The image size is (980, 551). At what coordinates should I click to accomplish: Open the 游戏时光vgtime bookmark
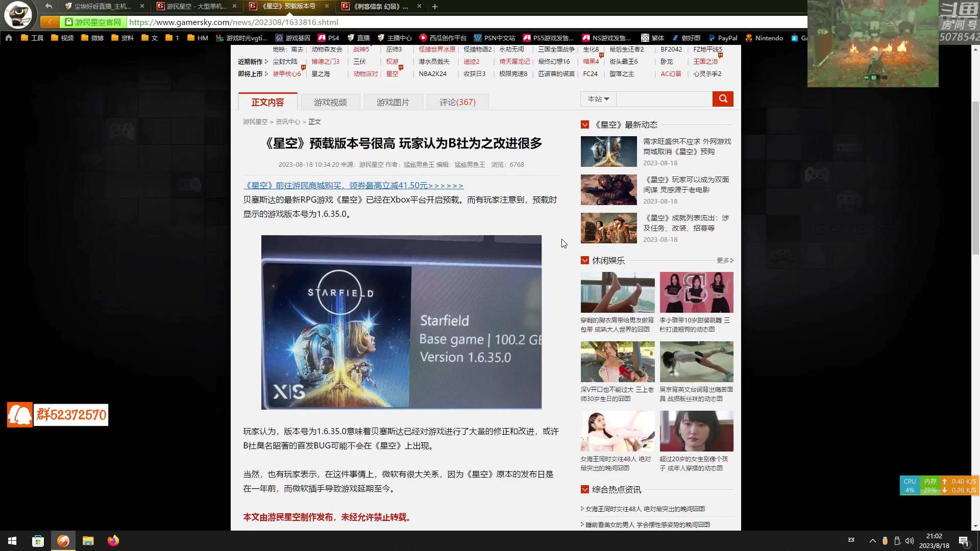coord(241,38)
